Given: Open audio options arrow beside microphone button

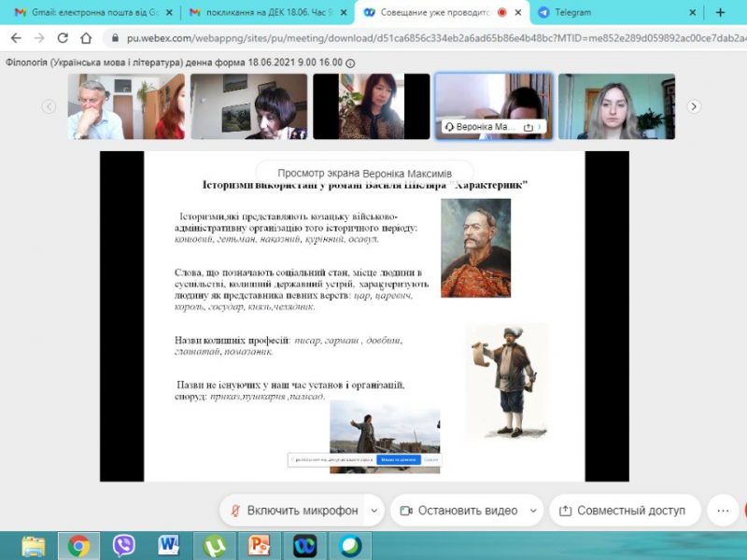Looking at the screenshot, I should [x=373, y=511].
